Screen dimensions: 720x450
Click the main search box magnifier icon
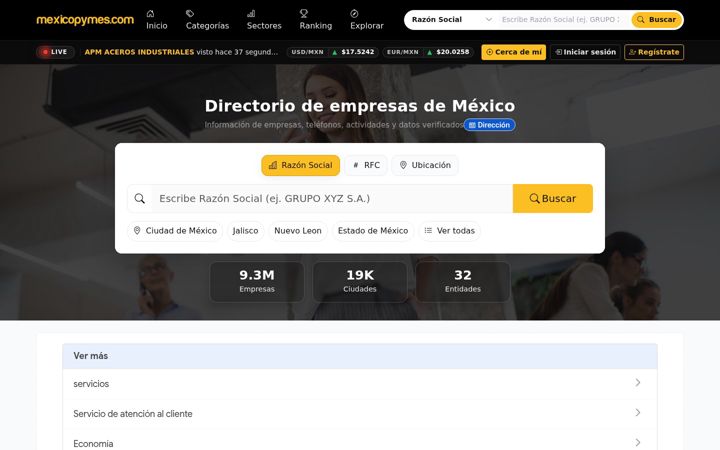[140, 198]
